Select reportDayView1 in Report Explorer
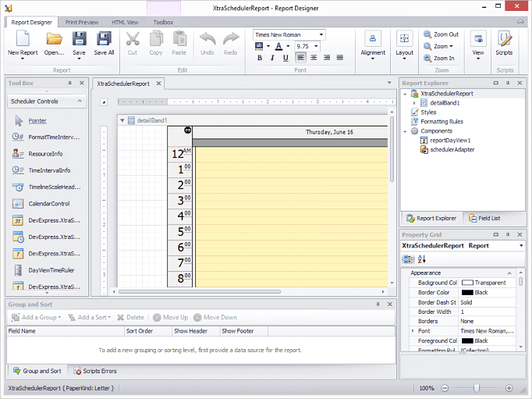 tap(450, 141)
